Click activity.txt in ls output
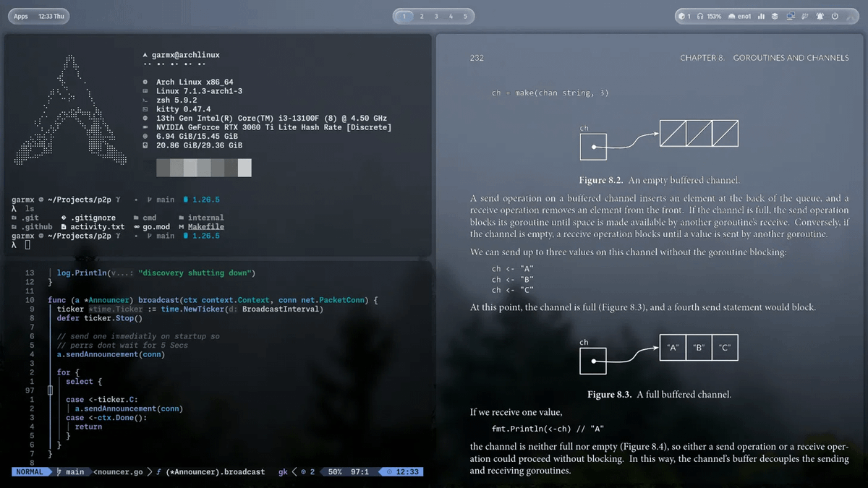 click(98, 226)
